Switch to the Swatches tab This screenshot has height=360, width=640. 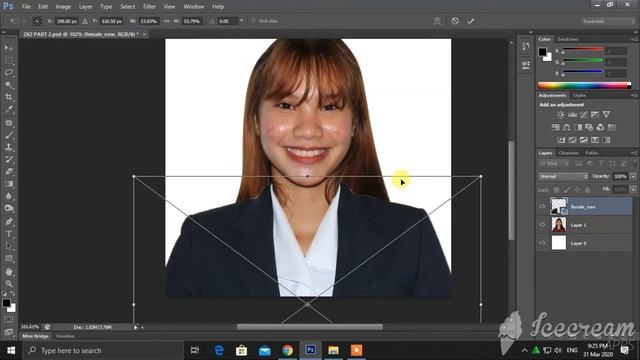click(568, 39)
